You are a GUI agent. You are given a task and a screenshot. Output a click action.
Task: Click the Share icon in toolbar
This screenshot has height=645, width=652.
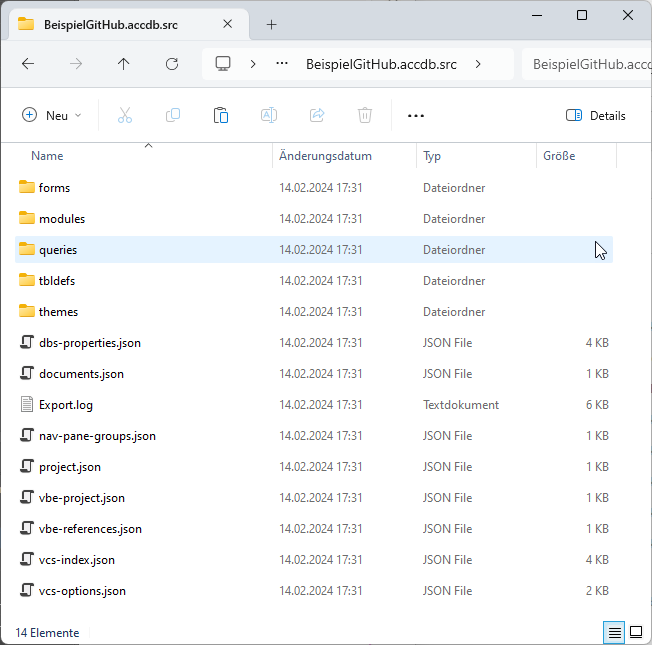[x=317, y=115]
